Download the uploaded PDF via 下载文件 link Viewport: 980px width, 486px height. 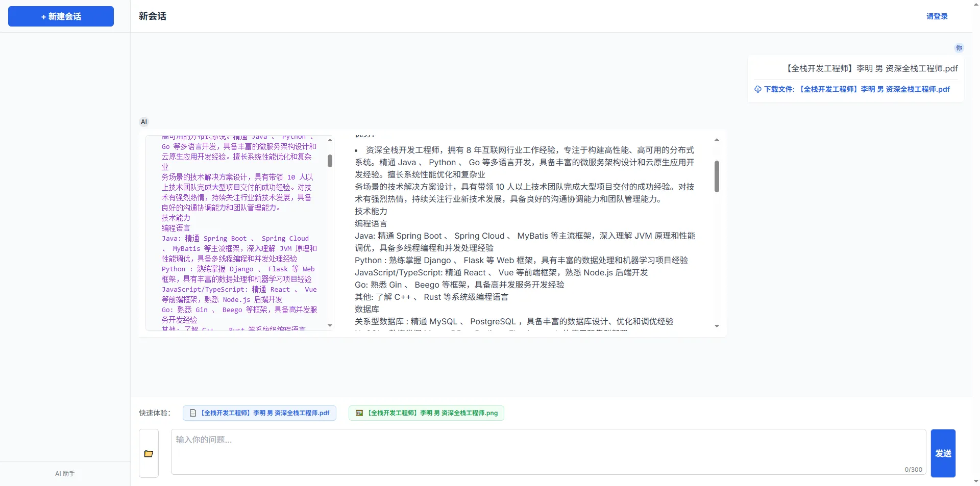tap(852, 89)
